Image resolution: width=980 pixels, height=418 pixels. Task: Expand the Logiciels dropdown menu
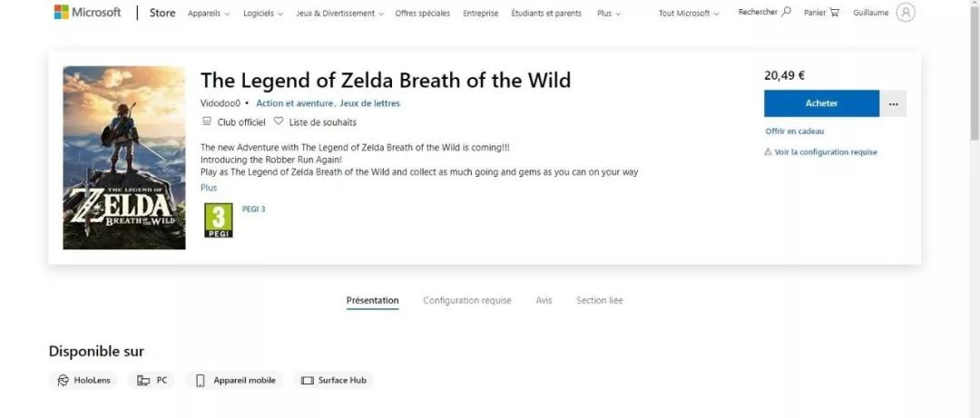263,14
